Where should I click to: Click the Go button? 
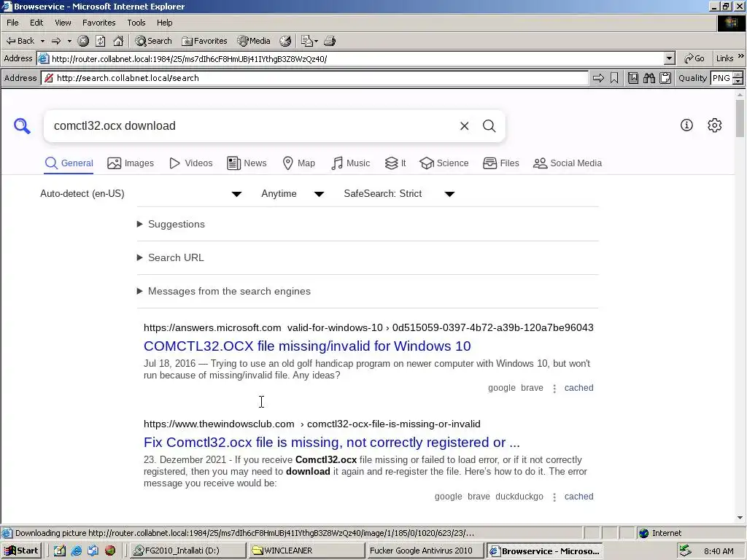pos(694,58)
